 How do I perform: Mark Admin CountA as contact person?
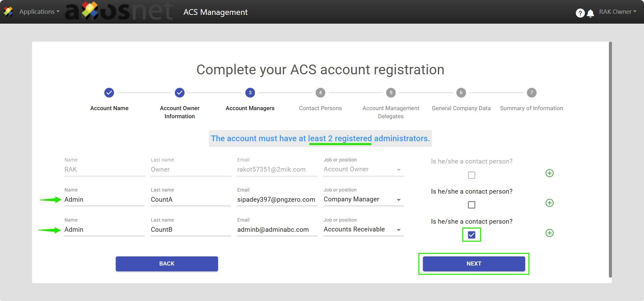tap(472, 205)
